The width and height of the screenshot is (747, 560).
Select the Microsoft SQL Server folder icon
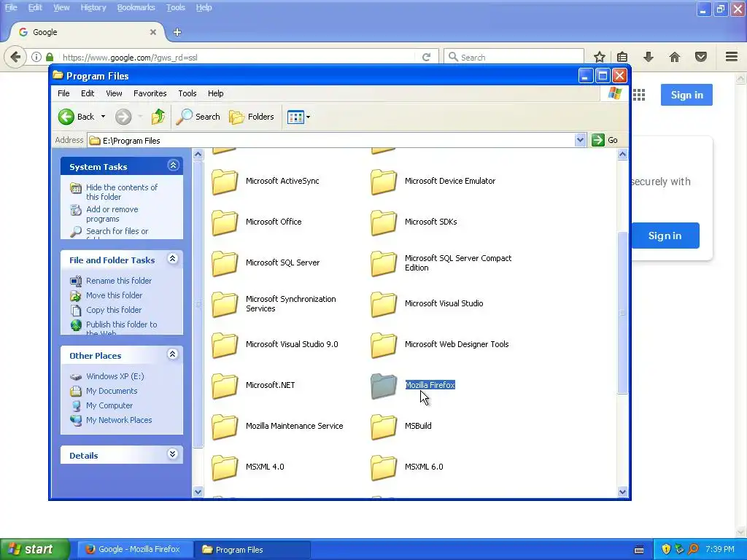click(225, 262)
